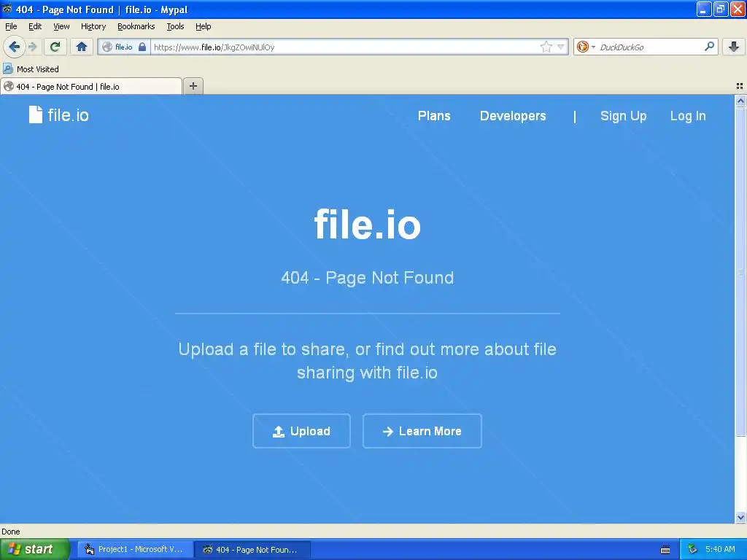Reload the page with the refresh icon

click(x=55, y=47)
